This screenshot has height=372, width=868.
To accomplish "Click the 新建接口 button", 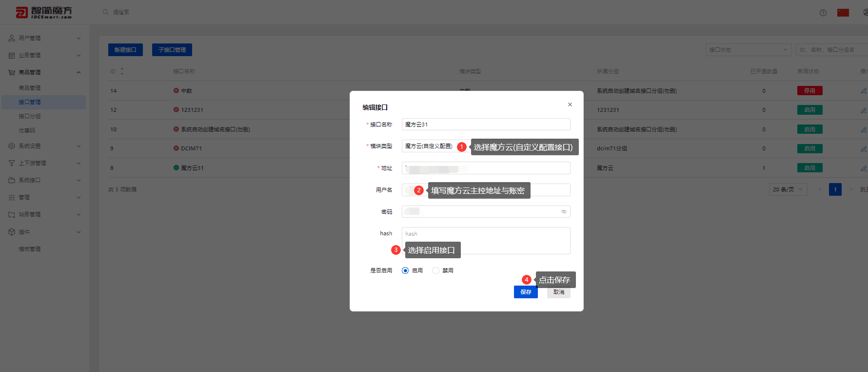I will (x=125, y=50).
